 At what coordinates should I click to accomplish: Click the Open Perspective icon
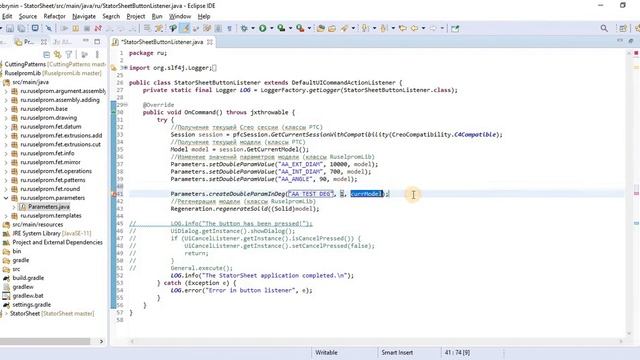(623, 28)
